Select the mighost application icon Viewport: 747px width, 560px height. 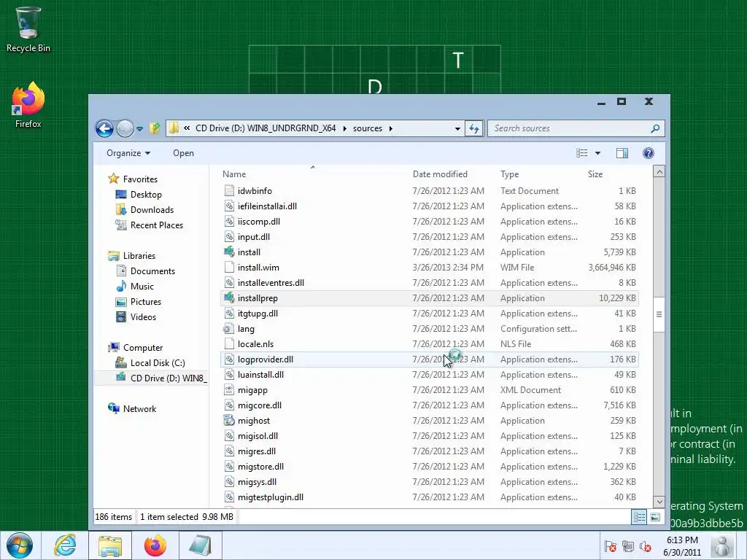(x=229, y=421)
